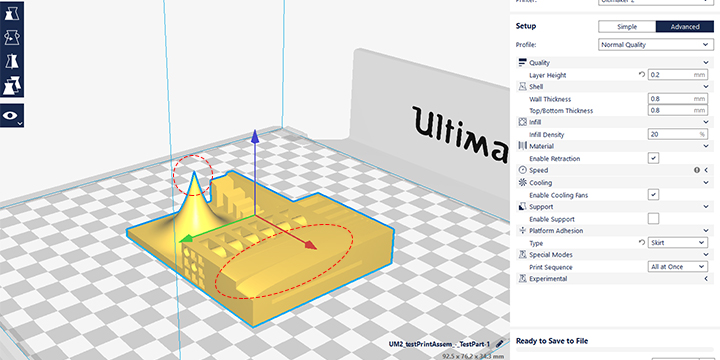Click the Infill category icon

[x=522, y=123]
